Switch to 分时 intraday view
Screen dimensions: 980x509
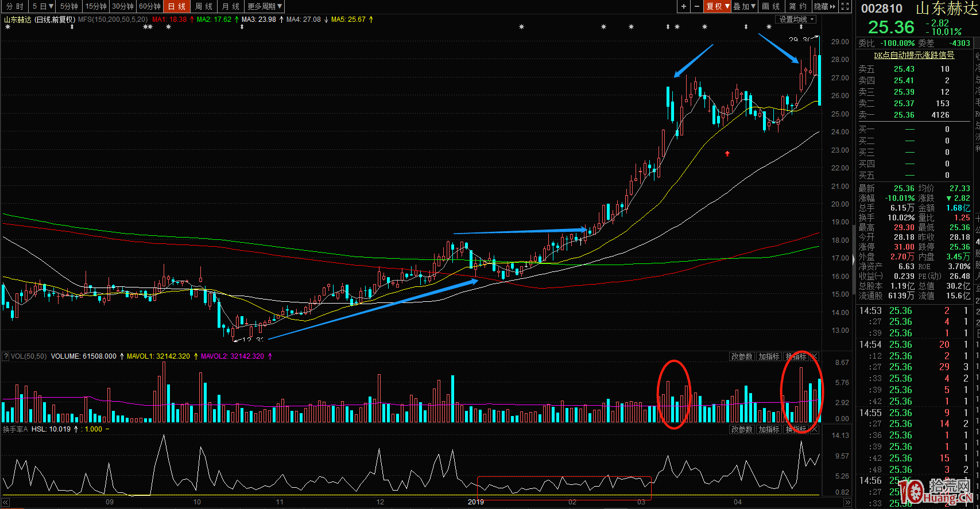pyautogui.click(x=15, y=6)
